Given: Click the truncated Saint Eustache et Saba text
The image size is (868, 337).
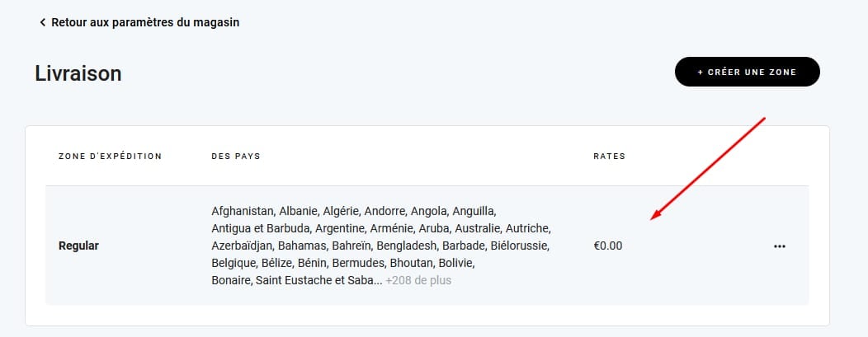Looking at the screenshot, I should click(x=318, y=281).
